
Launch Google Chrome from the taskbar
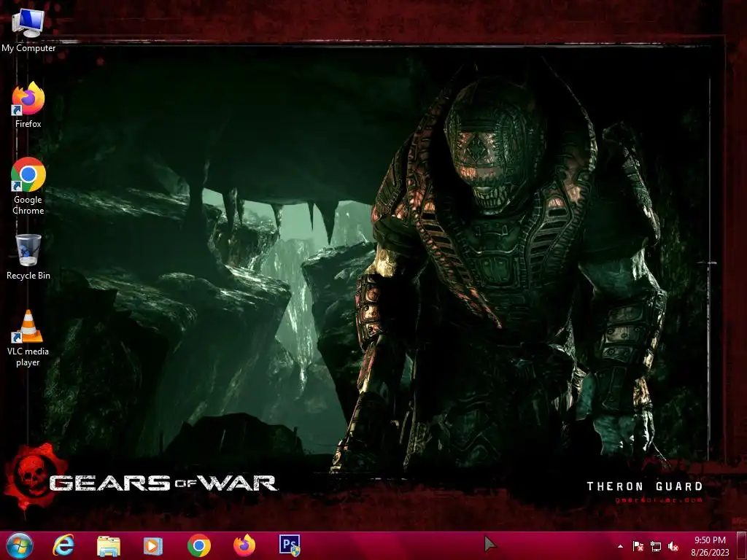[x=198, y=545]
